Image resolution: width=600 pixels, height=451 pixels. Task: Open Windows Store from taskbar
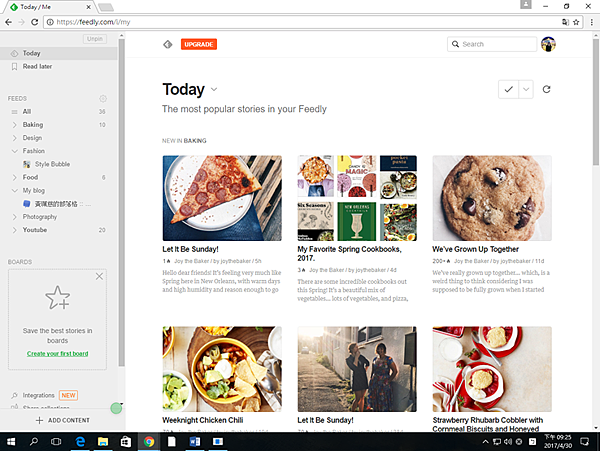(x=126, y=442)
